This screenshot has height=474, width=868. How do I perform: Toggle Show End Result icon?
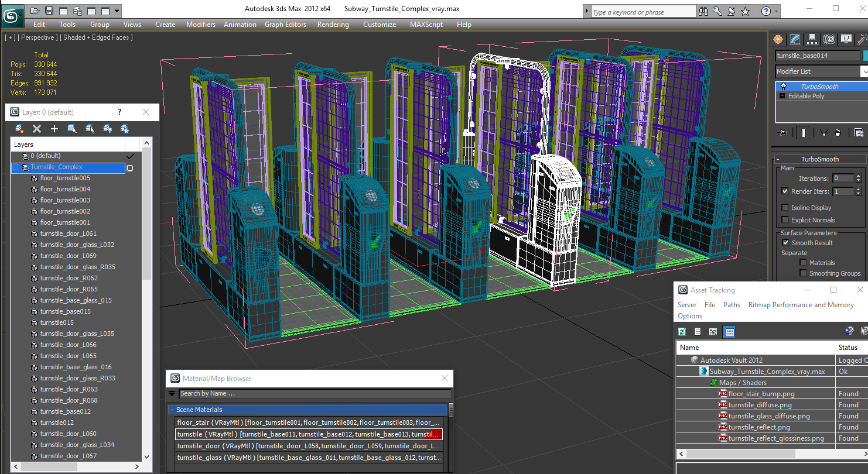coord(804,133)
